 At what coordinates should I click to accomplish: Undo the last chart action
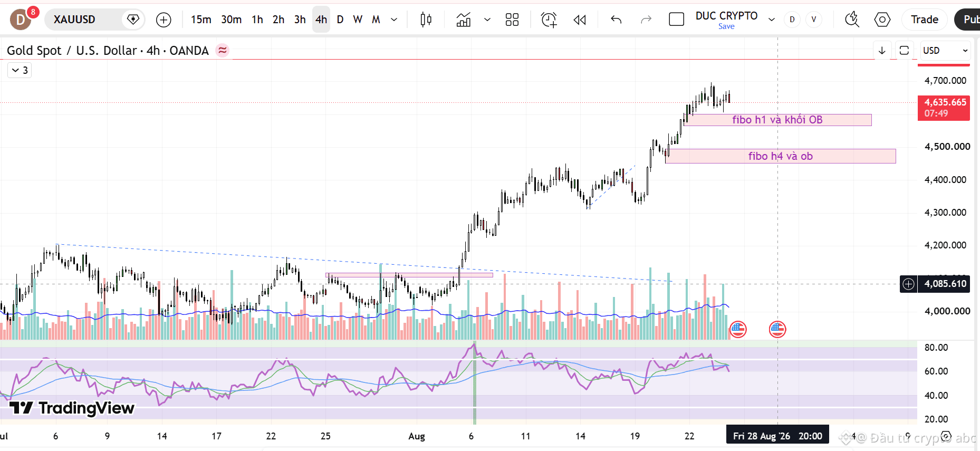(616, 20)
